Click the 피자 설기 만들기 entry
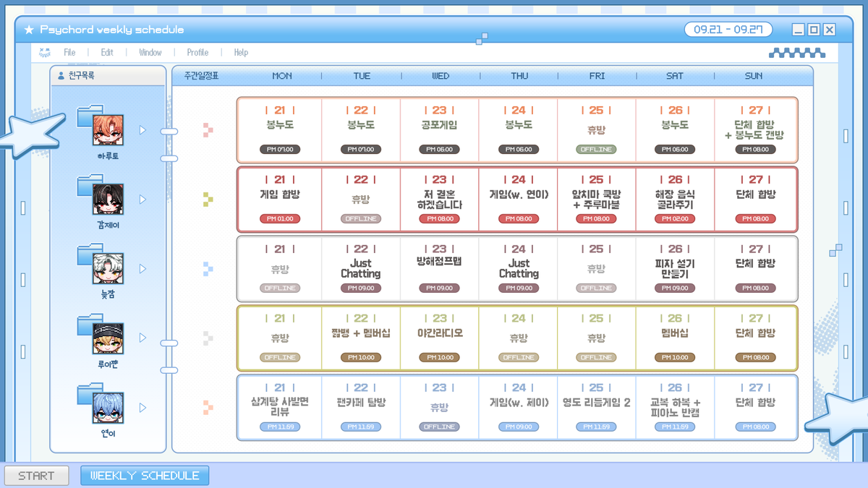The width and height of the screenshot is (868, 488). pos(675,269)
